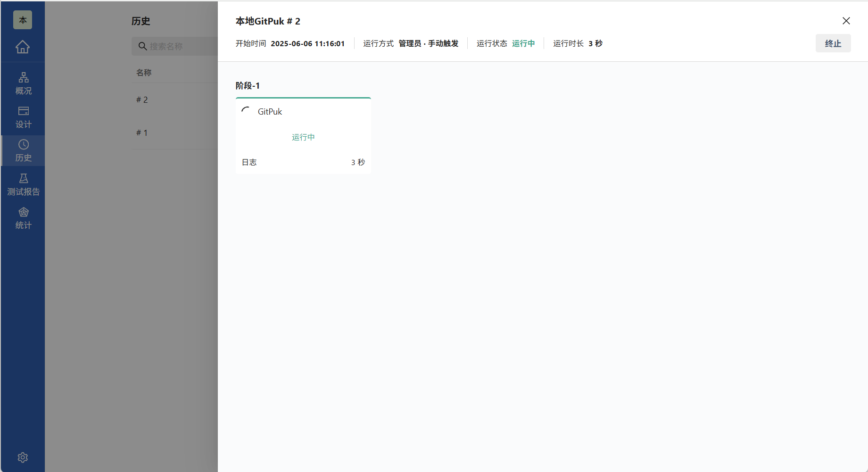Open the 日志 log link
The height and width of the screenshot is (472, 868).
pos(249,162)
